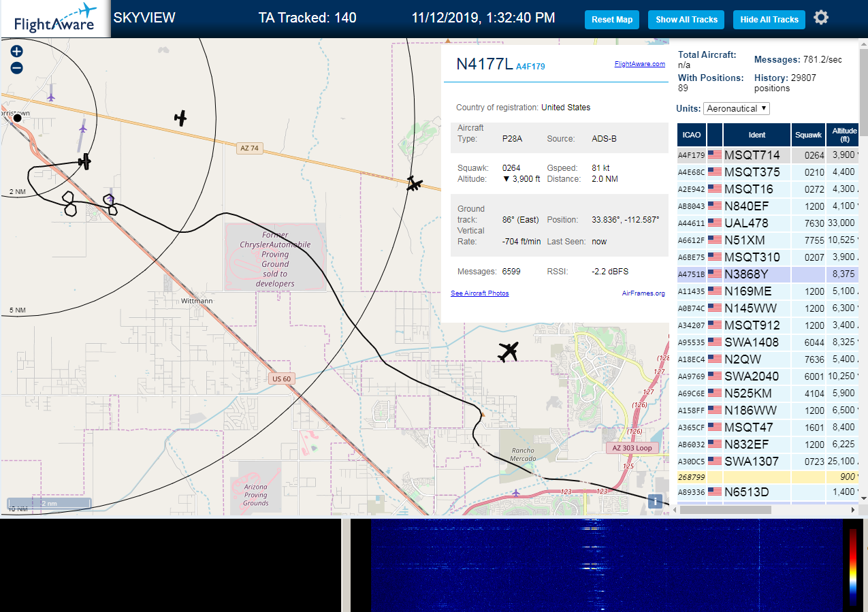The width and height of the screenshot is (868, 612).
Task: Select the N832EF aircraft row
Action: [x=768, y=445]
